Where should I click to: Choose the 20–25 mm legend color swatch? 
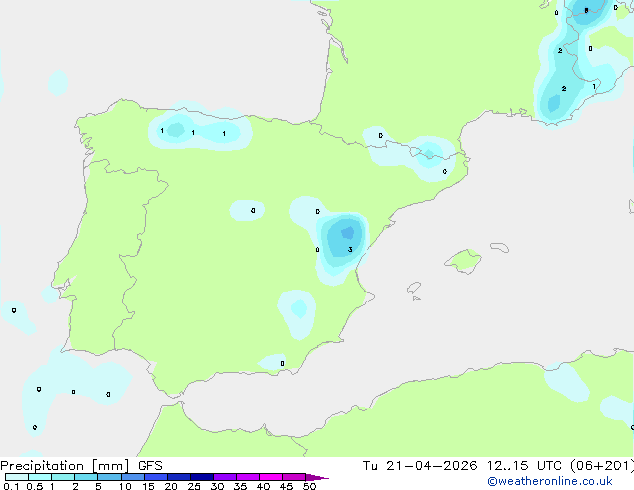(178, 477)
